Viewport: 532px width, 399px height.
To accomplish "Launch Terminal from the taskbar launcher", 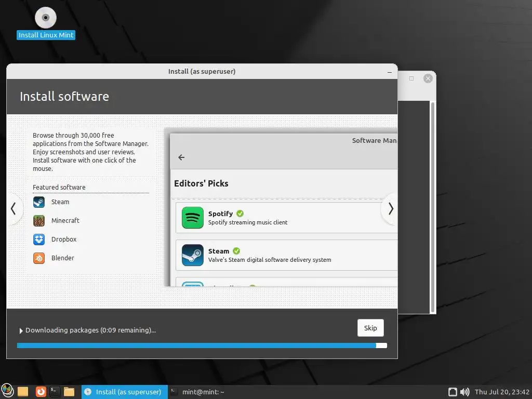I will [55, 392].
